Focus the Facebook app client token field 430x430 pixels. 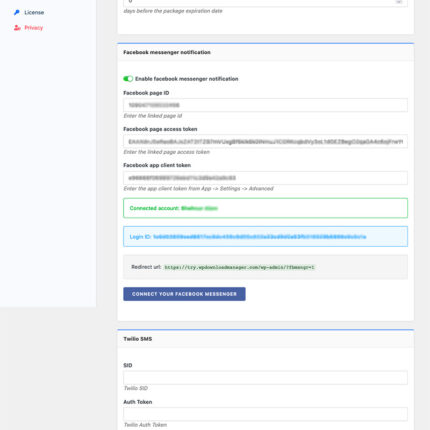pyautogui.click(x=265, y=178)
